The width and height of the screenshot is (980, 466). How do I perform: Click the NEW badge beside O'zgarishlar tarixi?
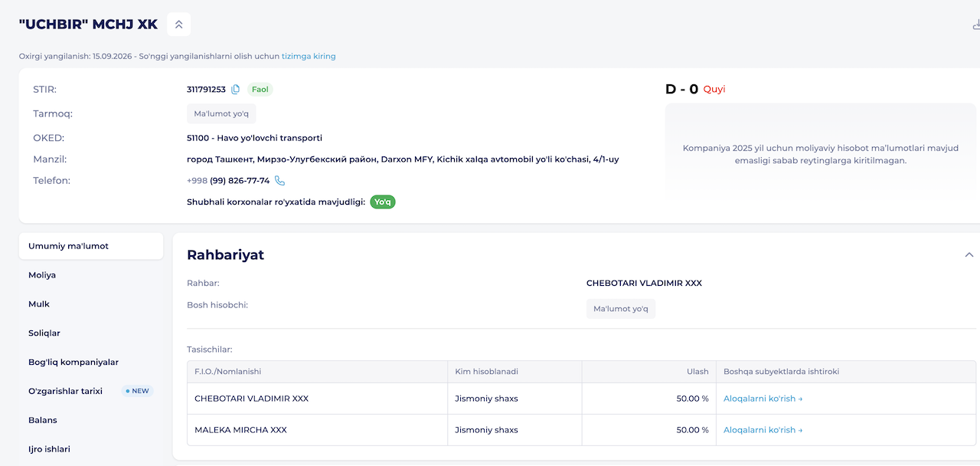(138, 391)
